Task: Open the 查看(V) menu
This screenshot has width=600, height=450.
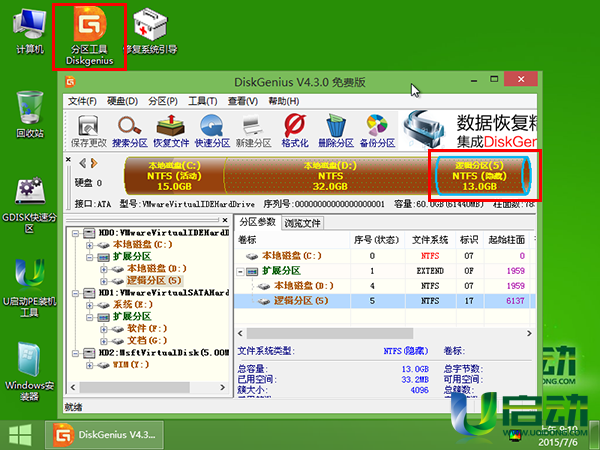Action: [243, 101]
